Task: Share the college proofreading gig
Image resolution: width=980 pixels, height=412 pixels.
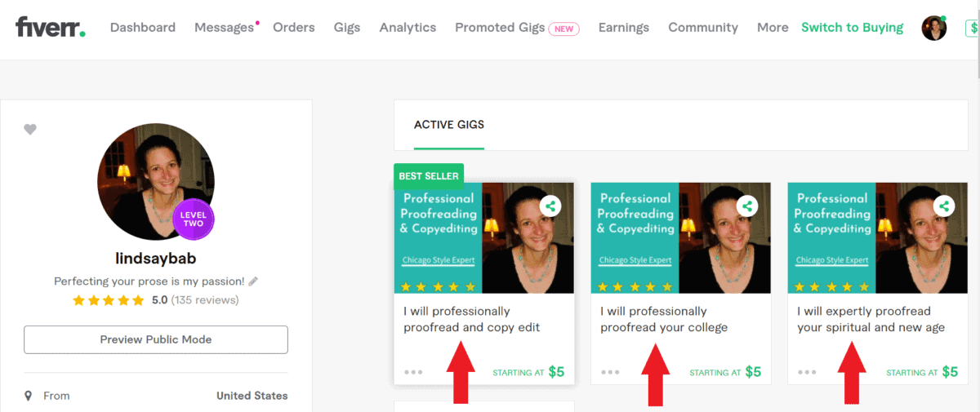Action: tap(747, 206)
